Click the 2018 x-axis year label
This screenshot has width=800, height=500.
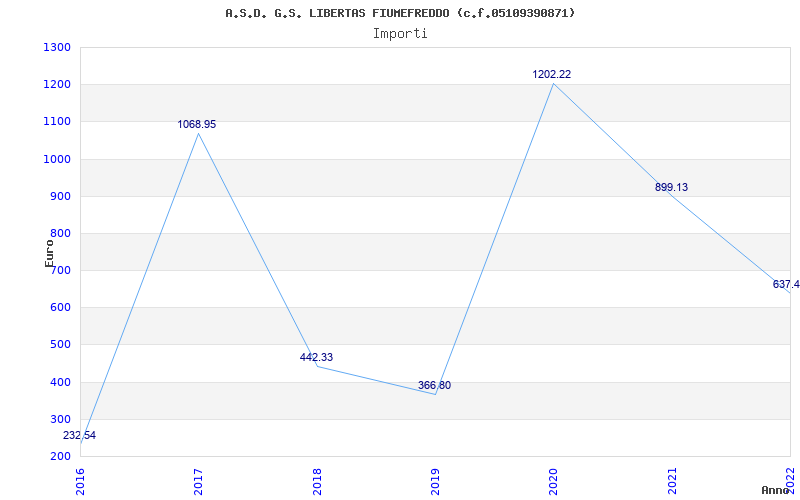317,481
